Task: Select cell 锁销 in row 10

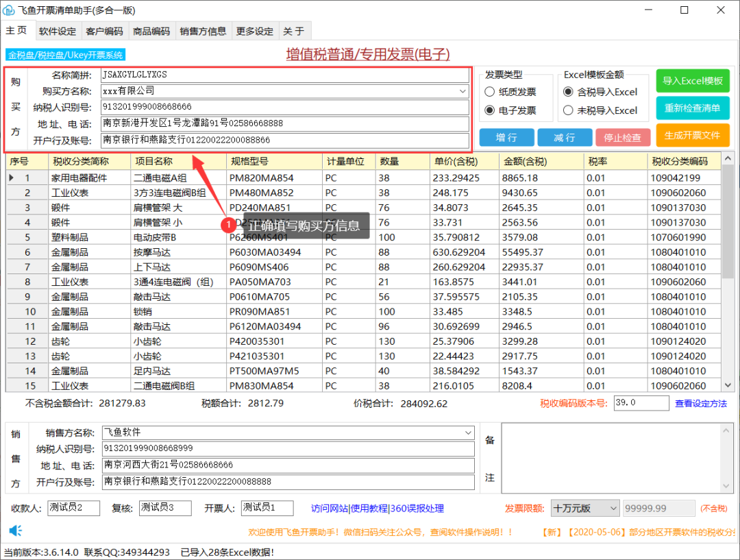Action: (178, 312)
